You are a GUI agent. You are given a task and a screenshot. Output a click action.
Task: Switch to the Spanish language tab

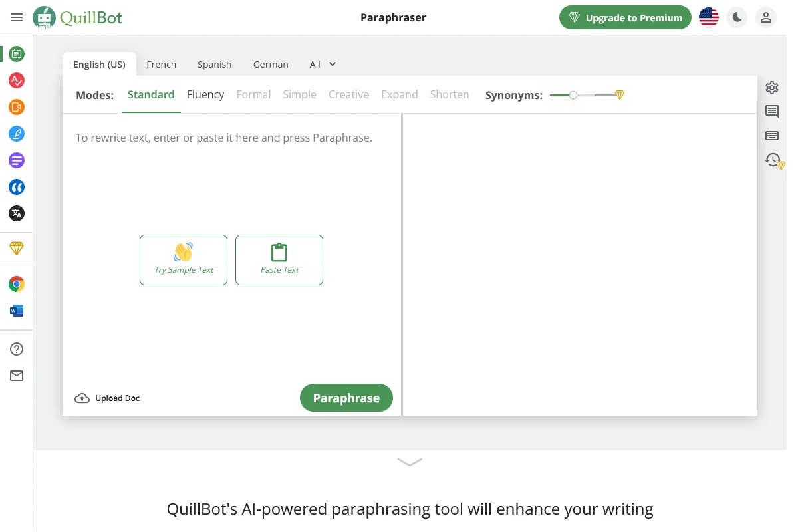pyautogui.click(x=215, y=65)
